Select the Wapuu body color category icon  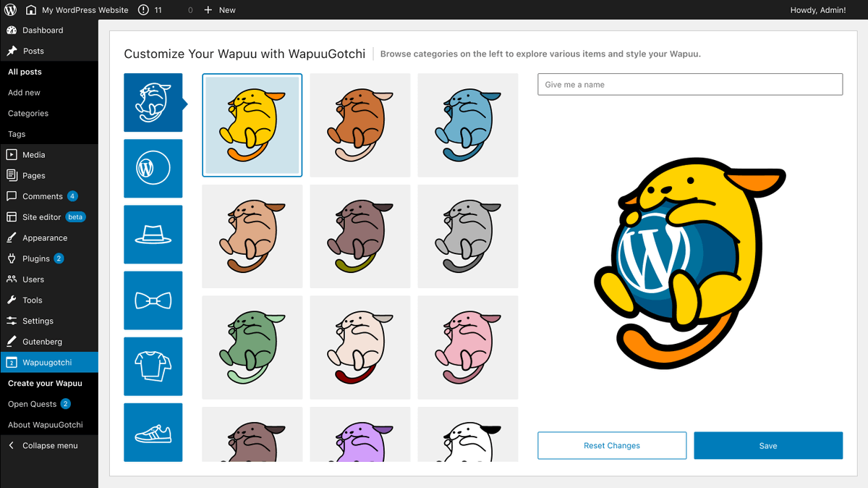click(x=153, y=103)
